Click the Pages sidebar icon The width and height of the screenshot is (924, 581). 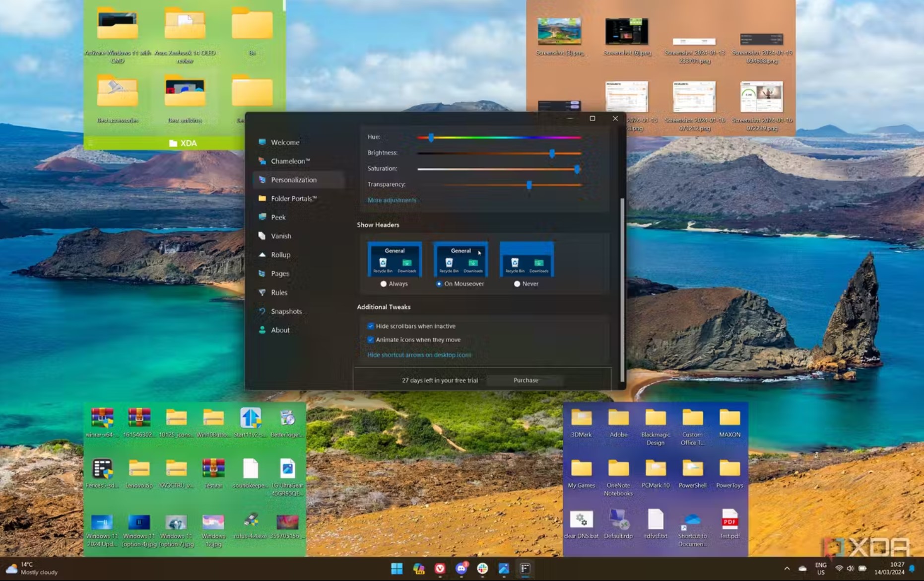click(263, 273)
